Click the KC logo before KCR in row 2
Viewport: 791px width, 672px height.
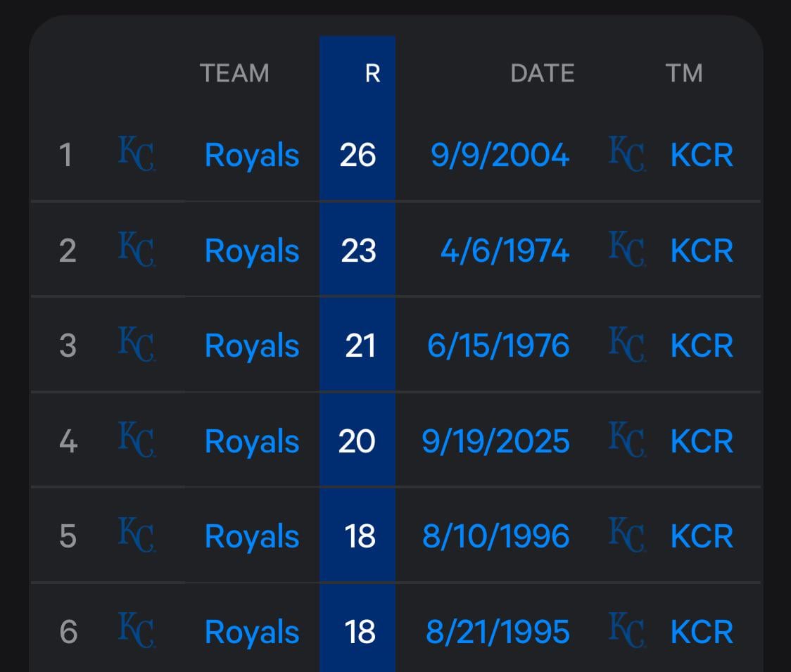coord(628,250)
